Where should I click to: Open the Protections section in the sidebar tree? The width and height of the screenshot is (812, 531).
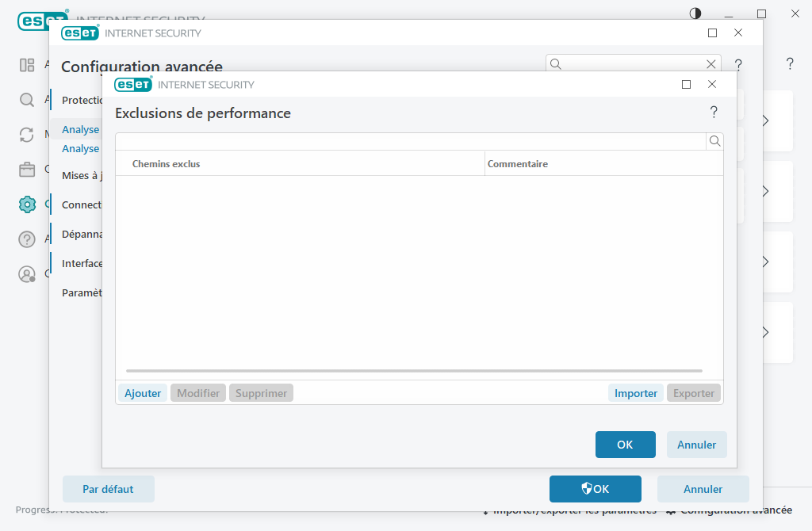tap(82, 100)
